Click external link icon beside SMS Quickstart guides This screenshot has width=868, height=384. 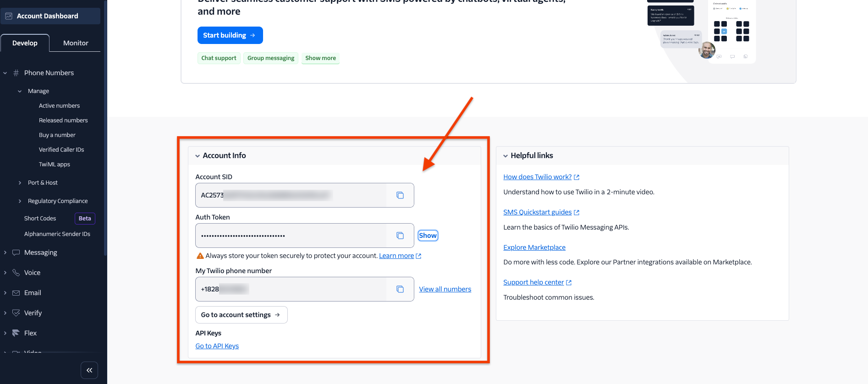[577, 213]
